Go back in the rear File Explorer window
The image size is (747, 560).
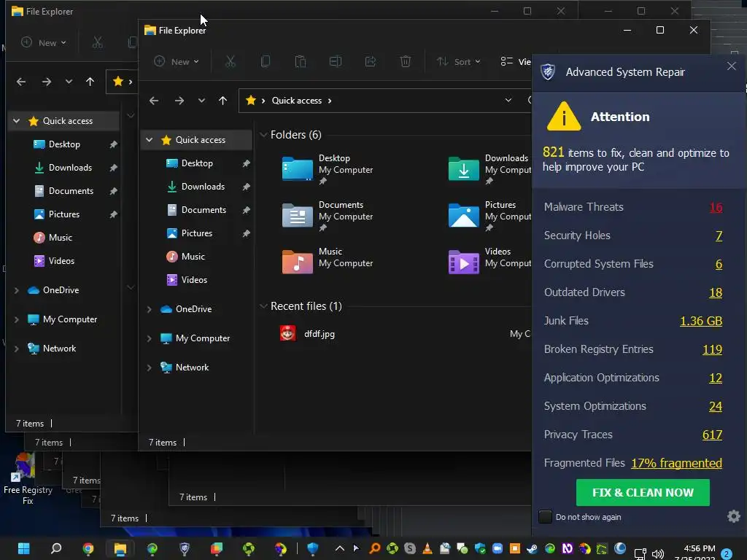[x=21, y=82]
